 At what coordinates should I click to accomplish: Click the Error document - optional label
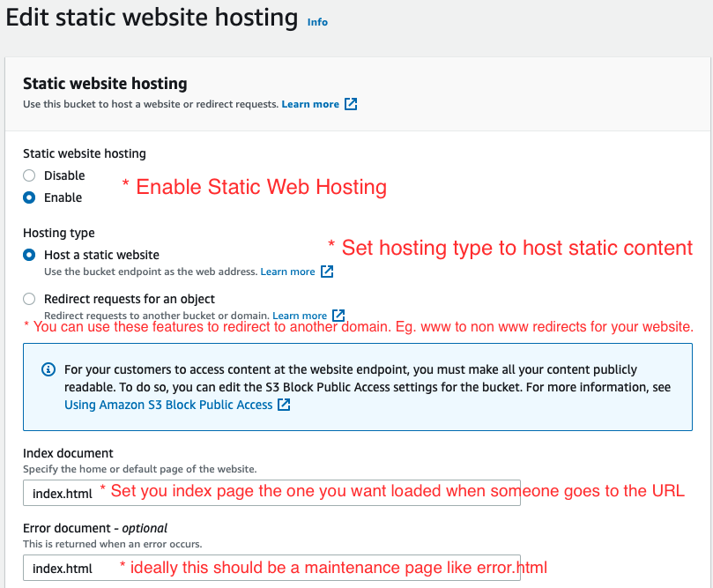95,528
